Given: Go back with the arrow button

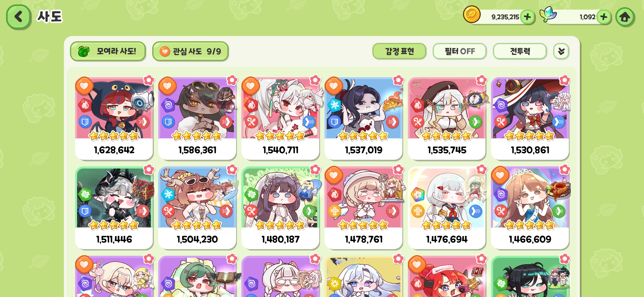Looking at the screenshot, I should [x=18, y=17].
